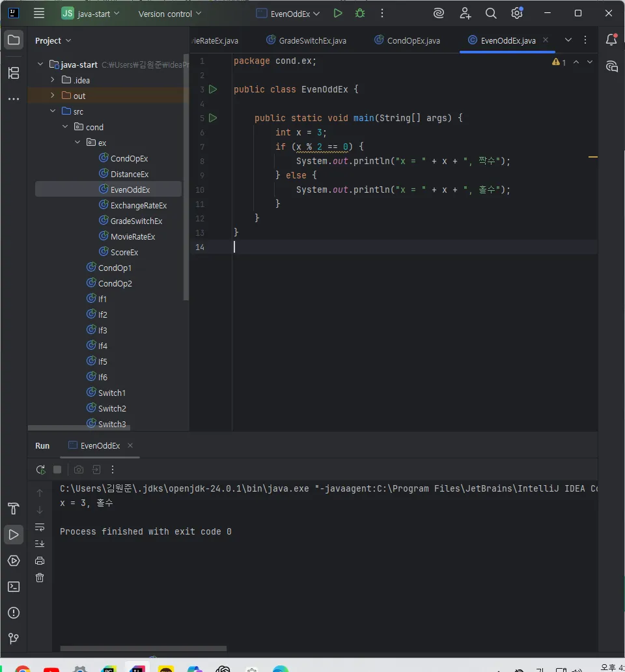Toggle the Run tool window button
625x672 pixels.
click(14, 535)
